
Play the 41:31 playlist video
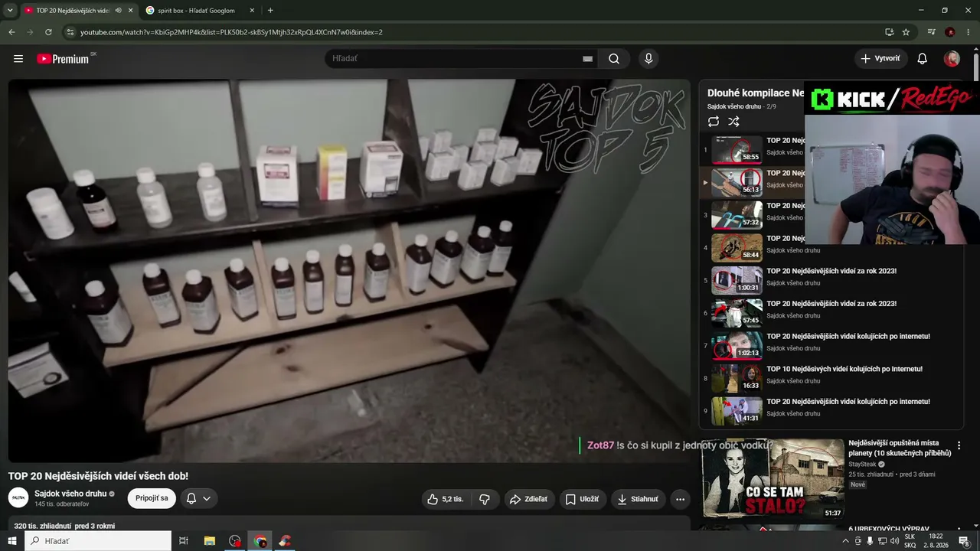(737, 411)
